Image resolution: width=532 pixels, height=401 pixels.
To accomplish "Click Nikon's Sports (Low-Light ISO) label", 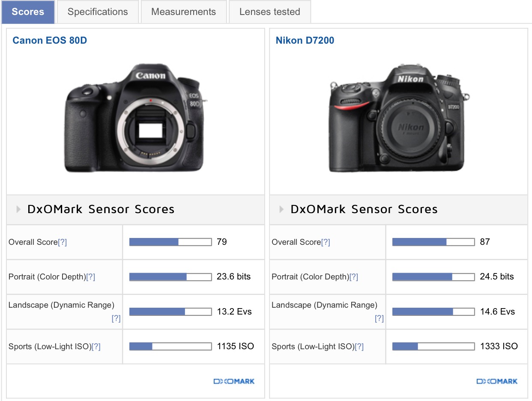I will click(x=313, y=347).
